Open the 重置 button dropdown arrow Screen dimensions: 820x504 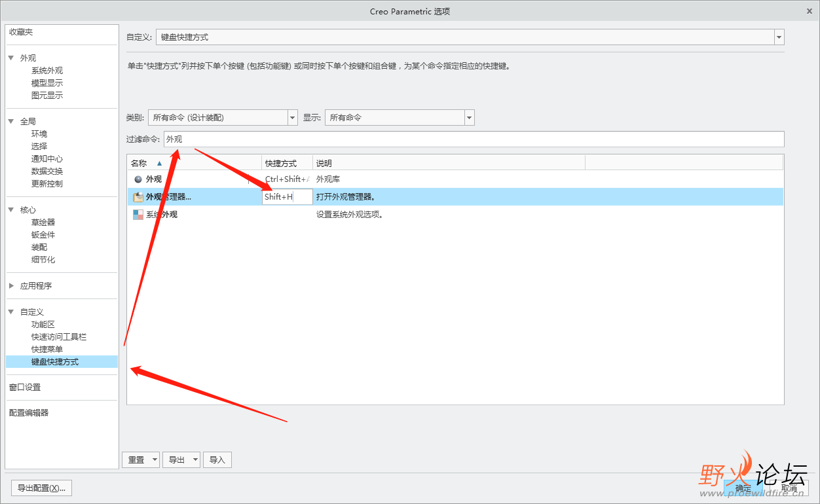pyautogui.click(x=155, y=460)
